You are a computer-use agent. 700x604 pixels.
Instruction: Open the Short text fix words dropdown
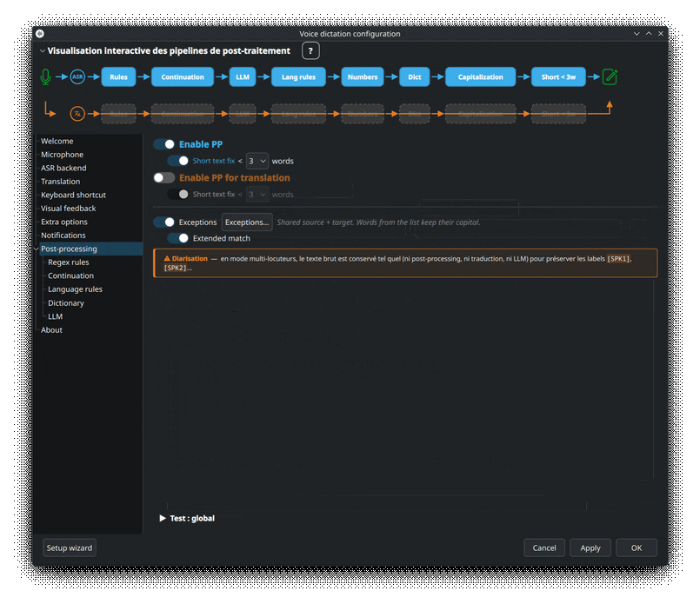tap(257, 161)
